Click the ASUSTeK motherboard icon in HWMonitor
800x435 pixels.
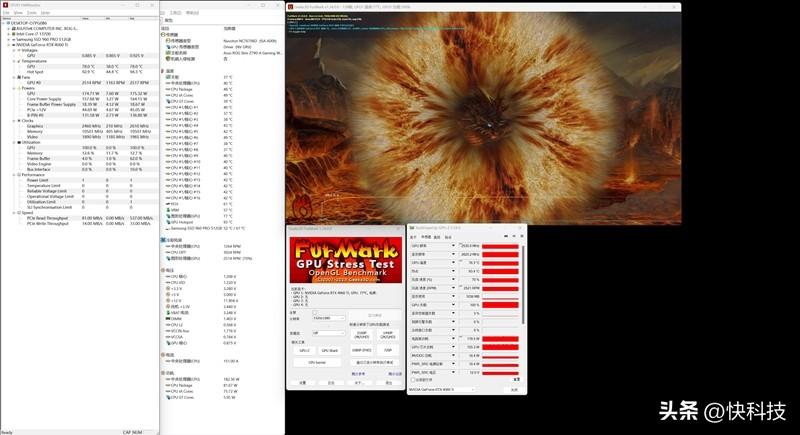tap(14, 29)
